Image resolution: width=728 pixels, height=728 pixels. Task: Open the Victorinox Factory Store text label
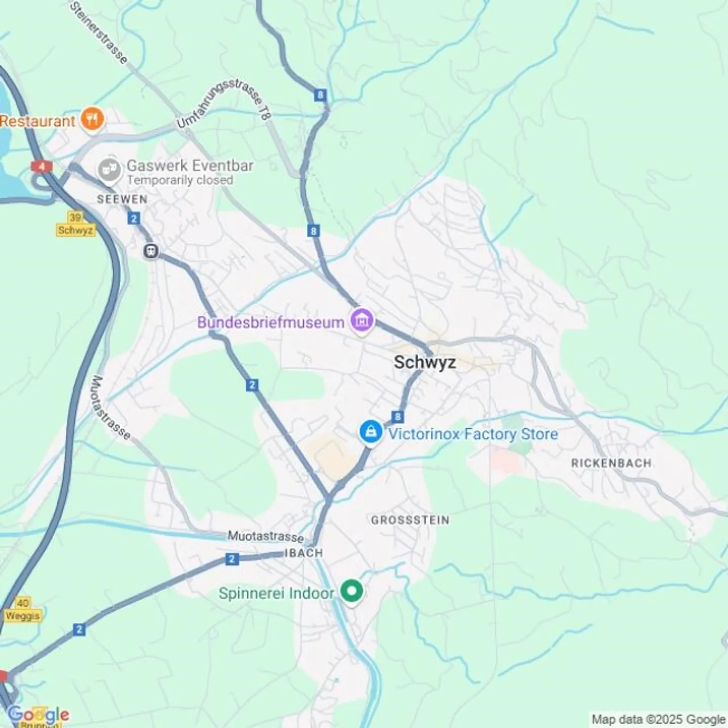[x=473, y=434]
